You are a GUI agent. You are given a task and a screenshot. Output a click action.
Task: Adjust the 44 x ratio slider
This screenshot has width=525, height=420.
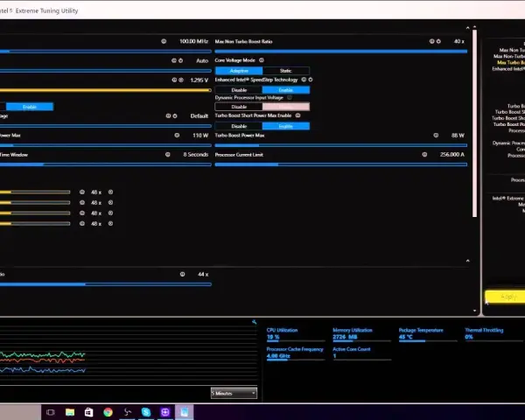[106, 284]
